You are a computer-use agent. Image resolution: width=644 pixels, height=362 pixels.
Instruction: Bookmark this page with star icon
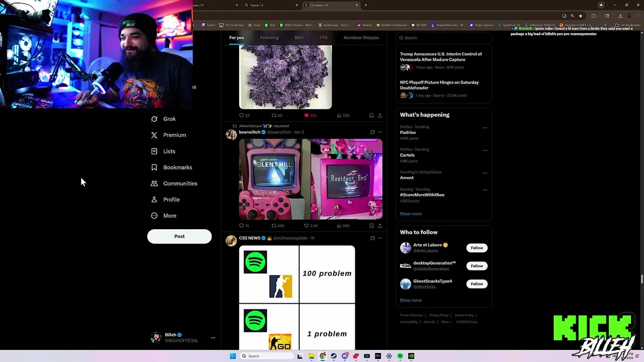581,16
